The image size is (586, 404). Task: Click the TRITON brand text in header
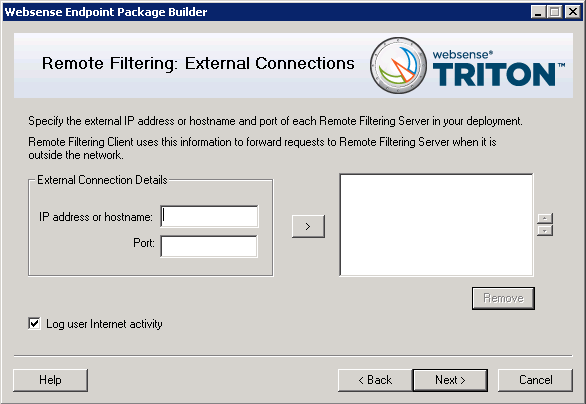494,74
